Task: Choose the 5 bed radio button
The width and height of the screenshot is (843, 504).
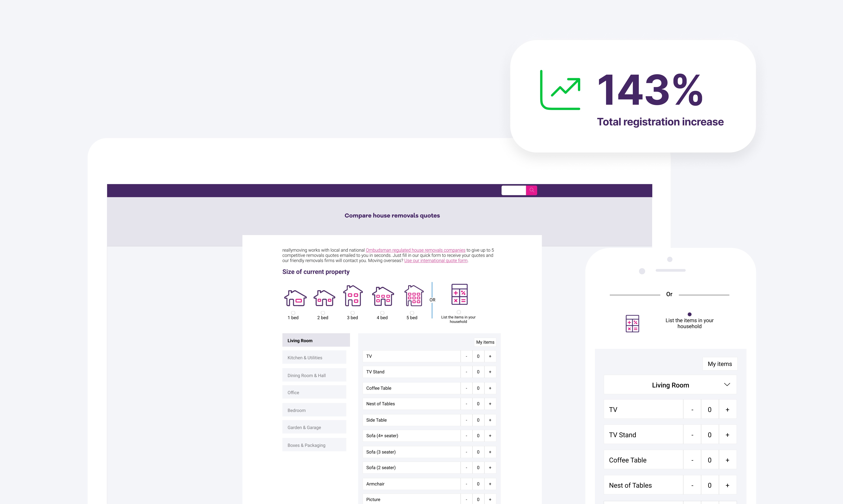Action: [412, 312]
